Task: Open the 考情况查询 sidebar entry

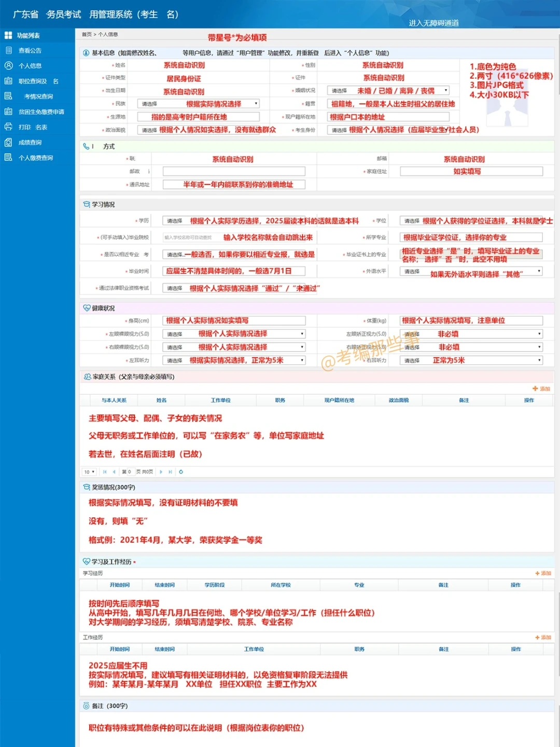Action: tap(38, 96)
